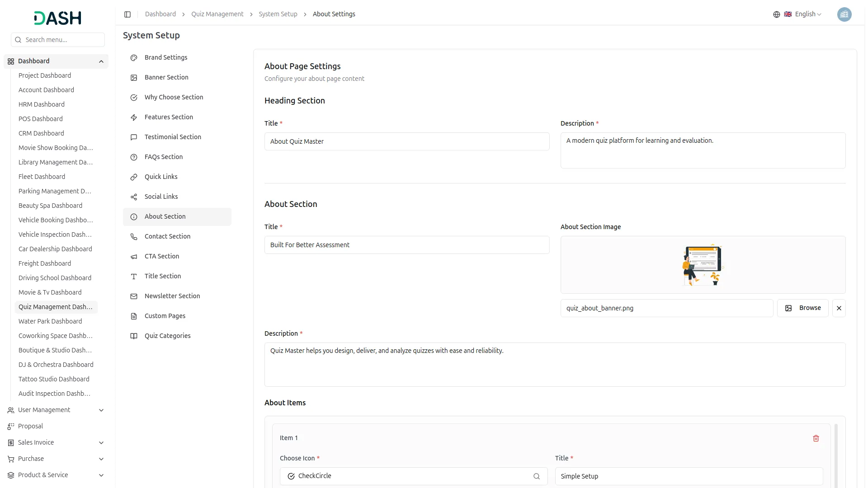The image size is (868, 488).
Task: Click the Browse button
Action: coord(802,308)
